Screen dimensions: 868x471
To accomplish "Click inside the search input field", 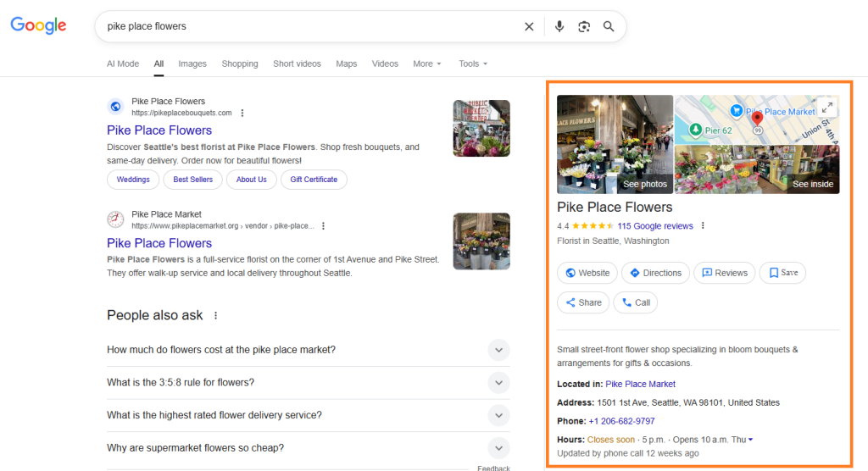I will click(x=310, y=26).
